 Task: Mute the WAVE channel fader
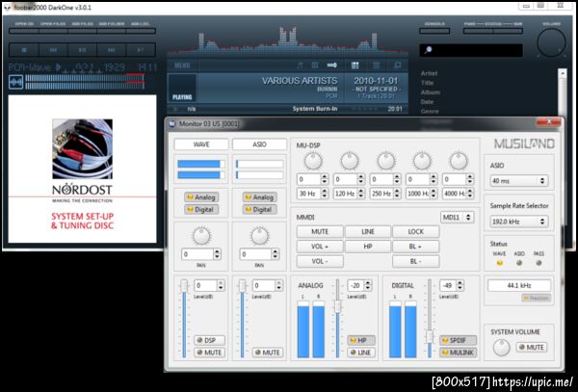point(209,353)
